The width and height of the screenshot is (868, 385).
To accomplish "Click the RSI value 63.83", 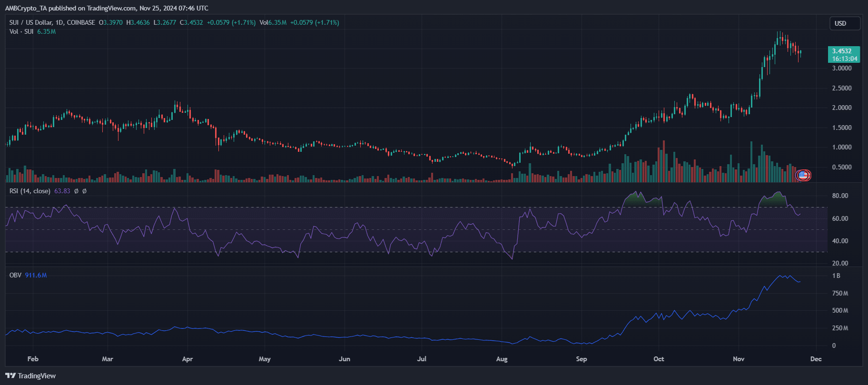I will coord(62,191).
